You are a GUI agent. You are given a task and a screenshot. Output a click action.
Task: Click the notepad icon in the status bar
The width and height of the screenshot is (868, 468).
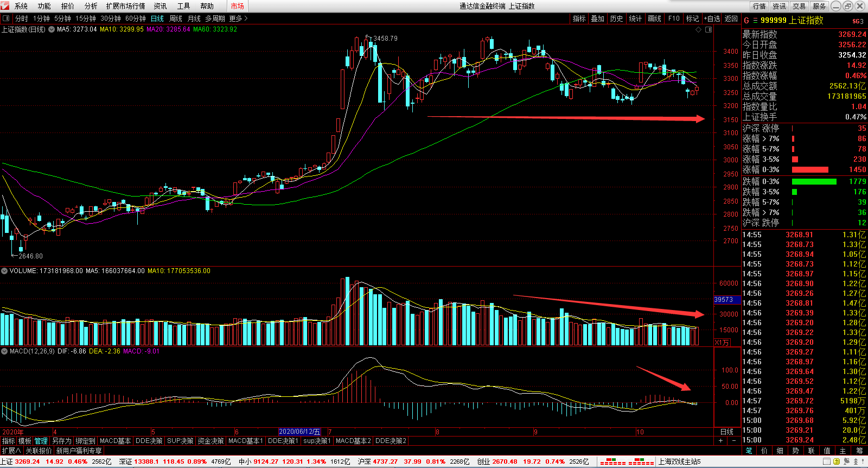point(827,461)
